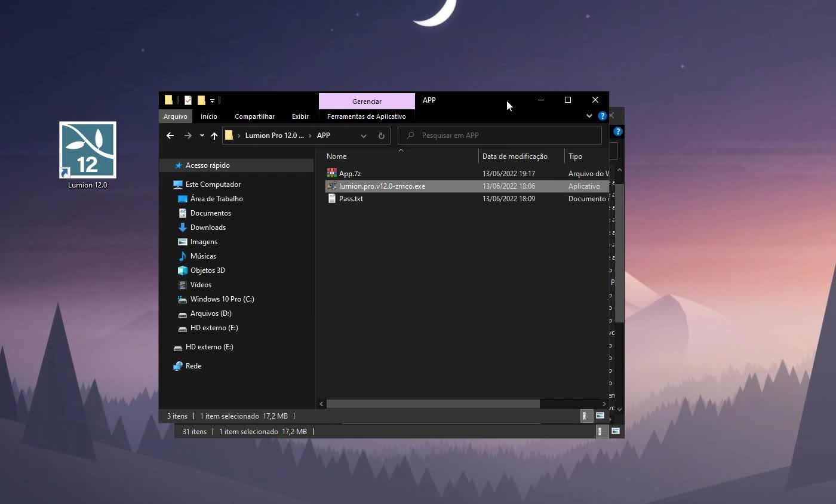This screenshot has height=504, width=836.
Task: Click Lumion Pro 12.0 in the address path
Action: tap(275, 136)
